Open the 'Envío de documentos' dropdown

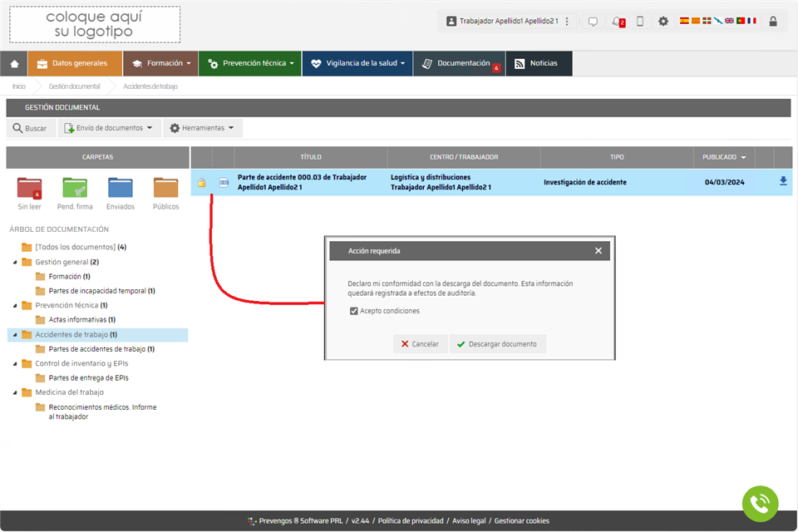pos(109,128)
